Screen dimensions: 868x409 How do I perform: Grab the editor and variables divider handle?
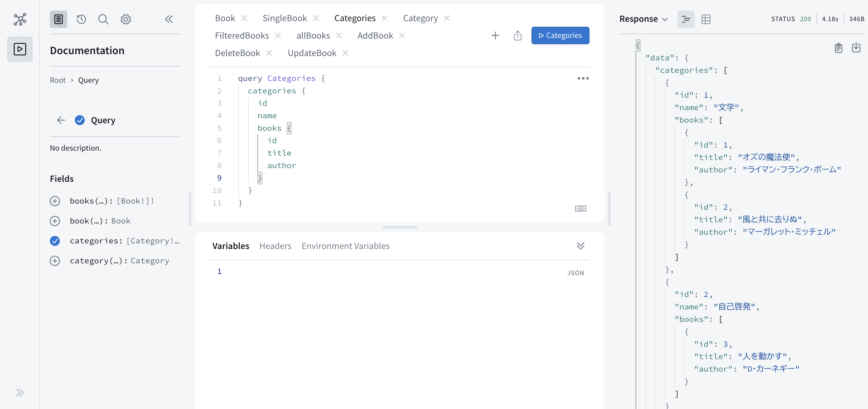(400, 227)
